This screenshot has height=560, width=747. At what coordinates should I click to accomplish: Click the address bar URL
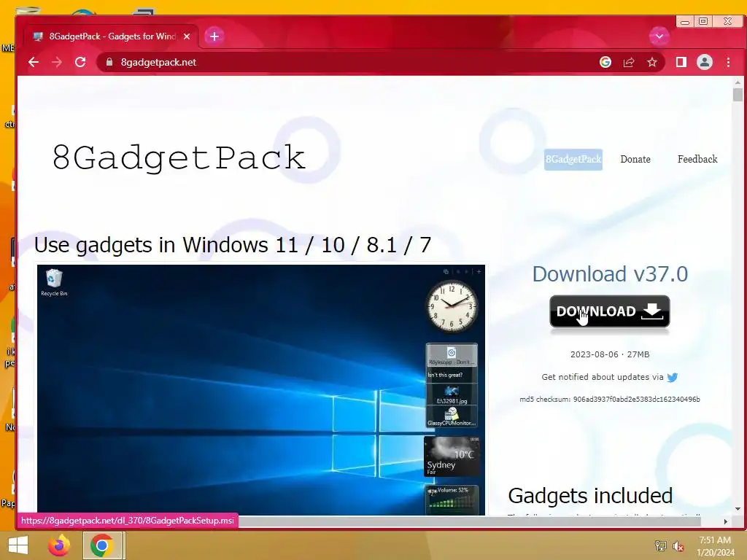(158, 63)
